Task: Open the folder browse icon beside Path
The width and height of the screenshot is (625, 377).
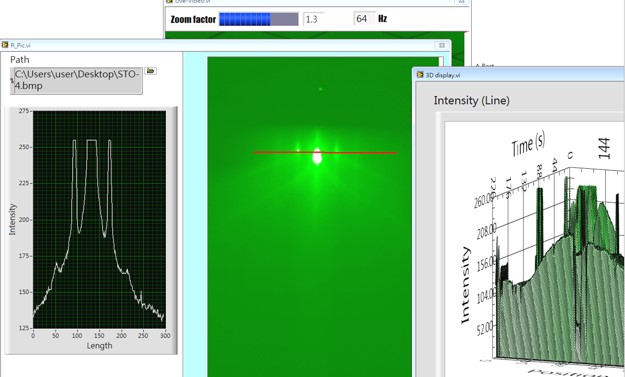Action: coord(150,71)
